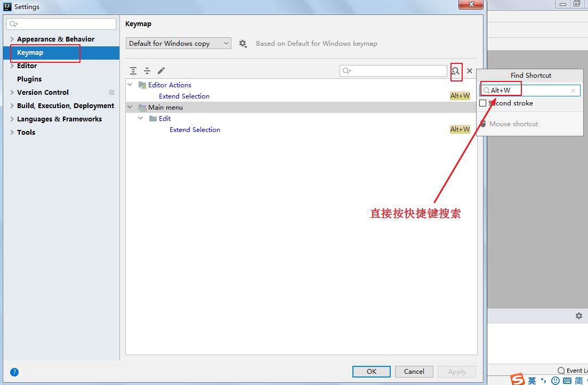Click Alt+W badge under Edit group

(x=460, y=129)
